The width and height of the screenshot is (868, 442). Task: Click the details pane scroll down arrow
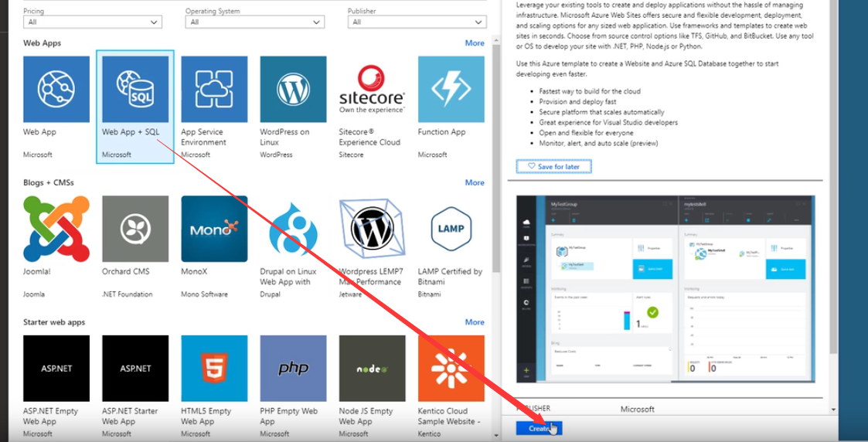point(834,410)
